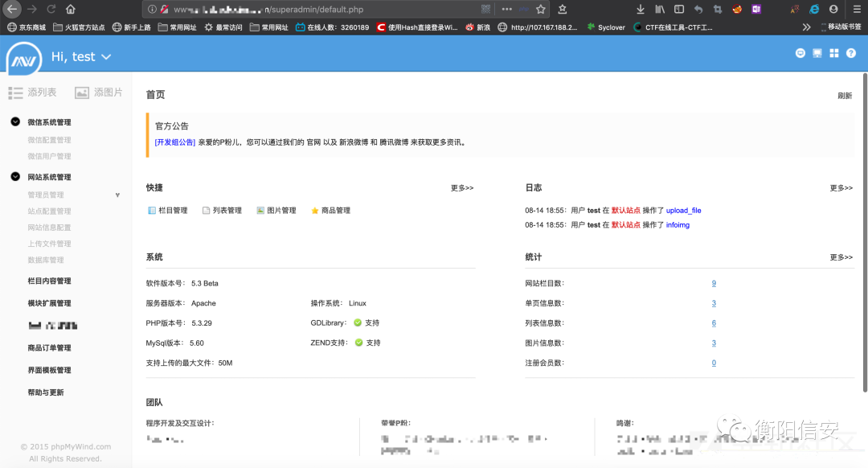Click the 添图片 shortcut
This screenshot has height=468, width=868.
click(99, 92)
